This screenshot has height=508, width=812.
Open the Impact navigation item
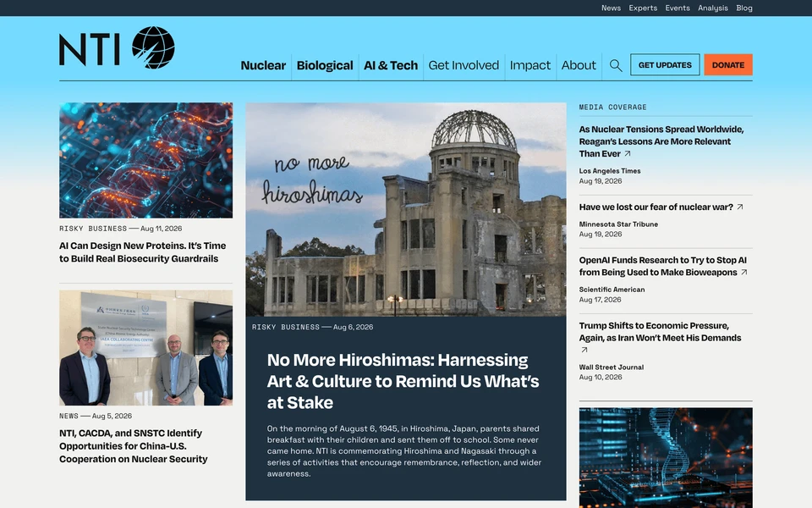[x=529, y=65]
